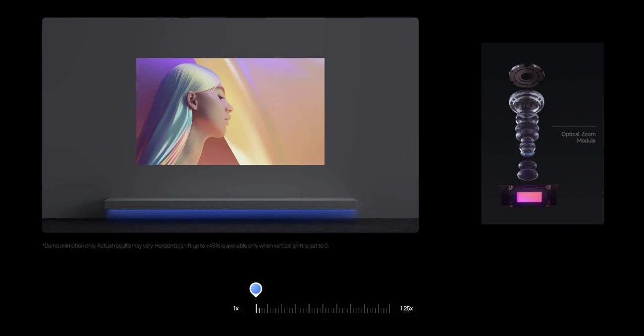The height and width of the screenshot is (336, 644).
Task: Click the Optical Zoom Module label
Action: [x=578, y=137]
